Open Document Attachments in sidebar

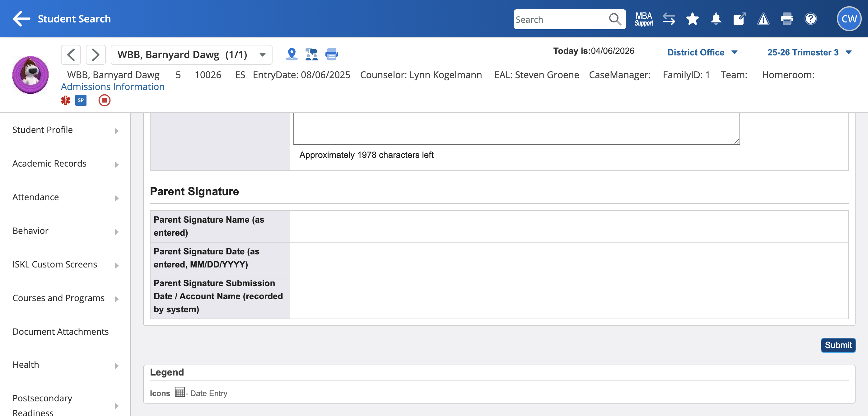61,331
